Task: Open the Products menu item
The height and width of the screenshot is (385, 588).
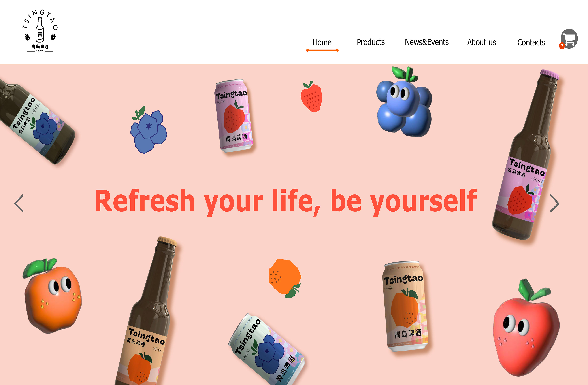Action: click(x=371, y=42)
